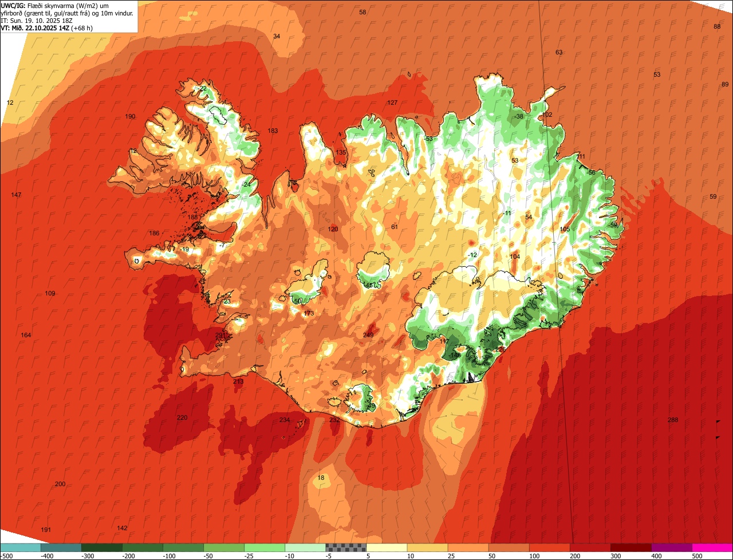
Task: Click the legend swatch between 200 and 300
Action: (590, 547)
